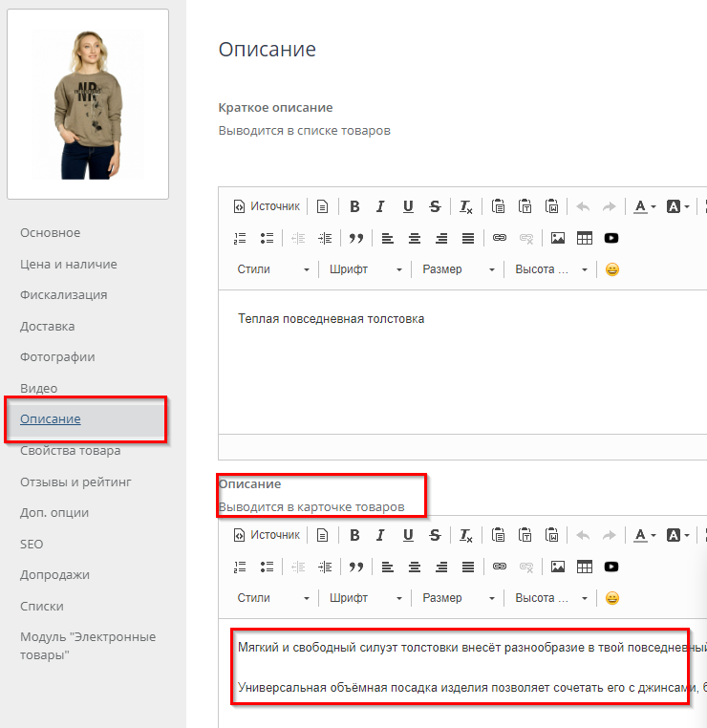Open Стили dropdown in short description editor
707x728 pixels.
tap(273, 269)
